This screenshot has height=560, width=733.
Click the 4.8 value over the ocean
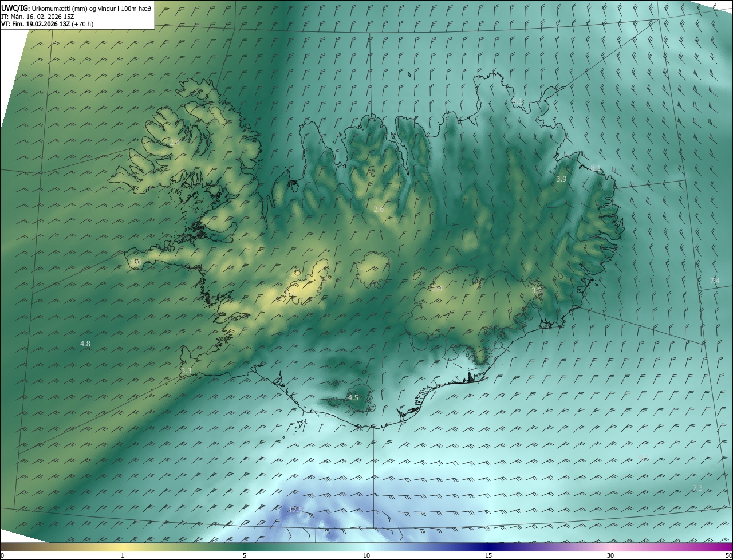[x=85, y=344]
